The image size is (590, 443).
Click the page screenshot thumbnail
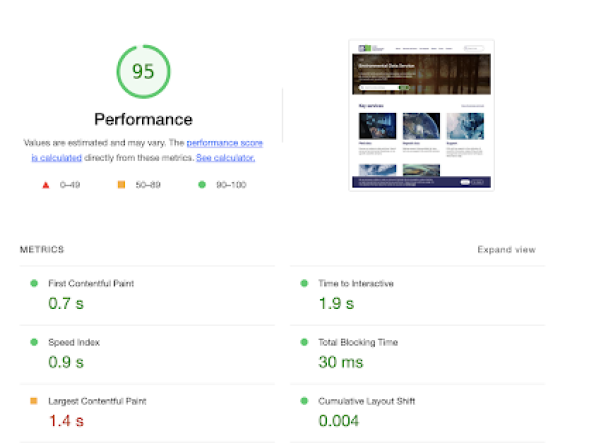[x=421, y=115]
